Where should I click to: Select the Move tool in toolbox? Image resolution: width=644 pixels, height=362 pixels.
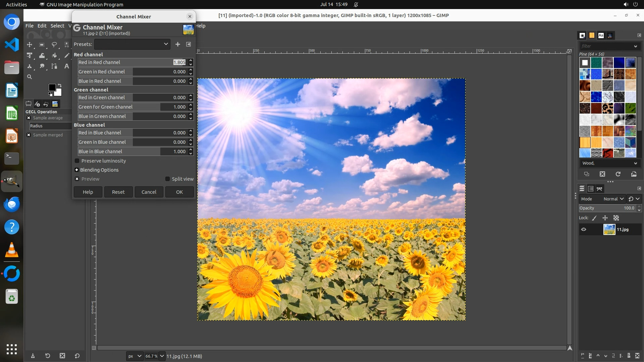[30, 45]
